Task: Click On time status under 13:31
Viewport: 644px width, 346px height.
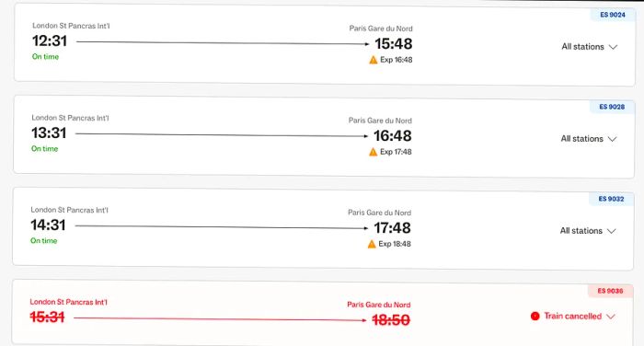Action: [44, 149]
